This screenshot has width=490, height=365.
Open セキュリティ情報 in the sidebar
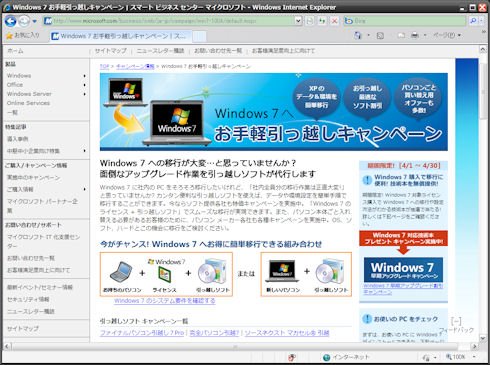click(x=28, y=299)
